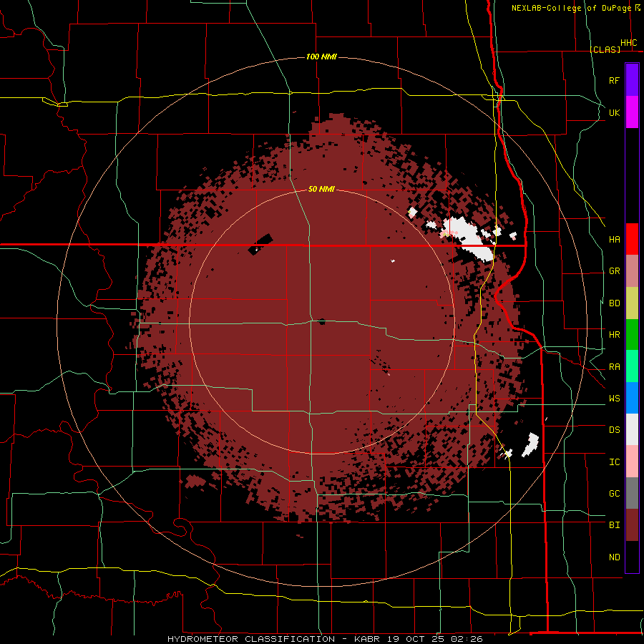644x644 pixels.
Task: Click the HA legend label
Action: coord(614,240)
